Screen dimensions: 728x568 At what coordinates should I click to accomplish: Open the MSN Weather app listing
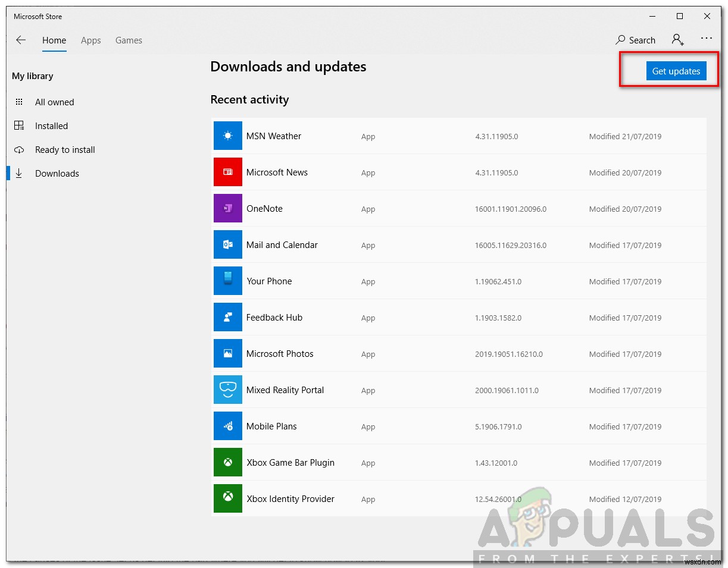click(x=227, y=136)
